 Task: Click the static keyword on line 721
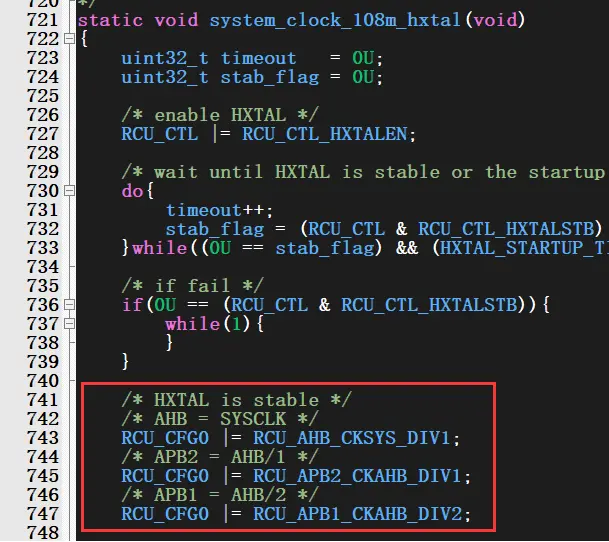click(x=109, y=20)
